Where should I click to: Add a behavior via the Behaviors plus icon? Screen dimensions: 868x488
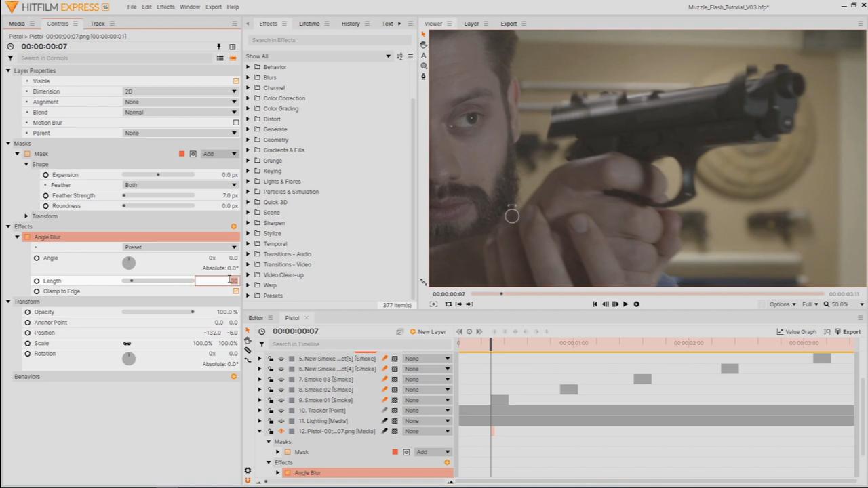tap(234, 376)
